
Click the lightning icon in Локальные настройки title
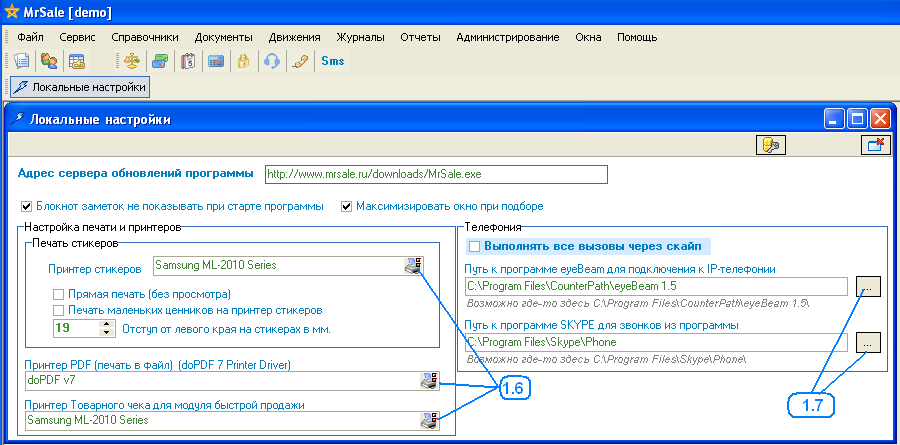[19, 118]
